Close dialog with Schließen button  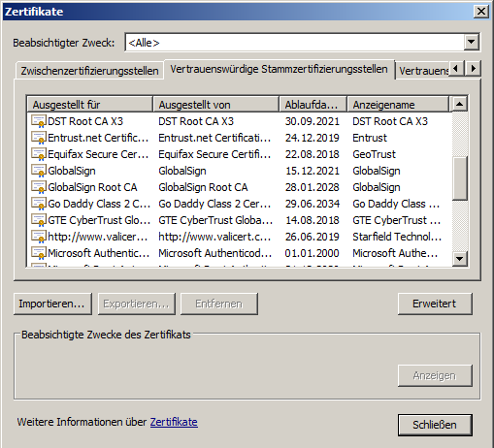point(435,425)
